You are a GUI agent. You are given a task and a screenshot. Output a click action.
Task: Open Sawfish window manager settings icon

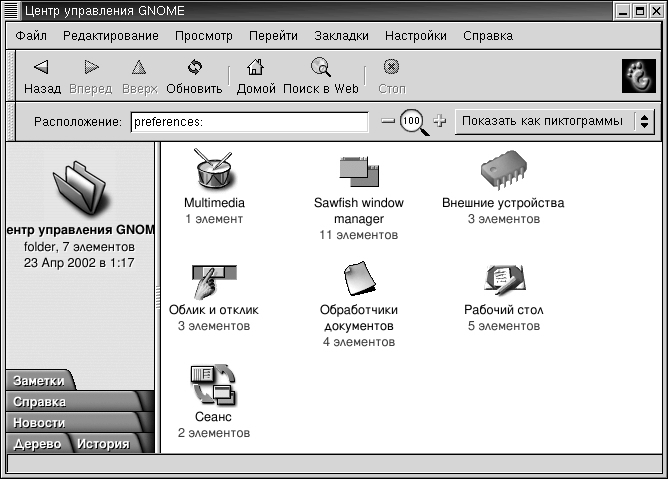pyautogui.click(x=358, y=171)
